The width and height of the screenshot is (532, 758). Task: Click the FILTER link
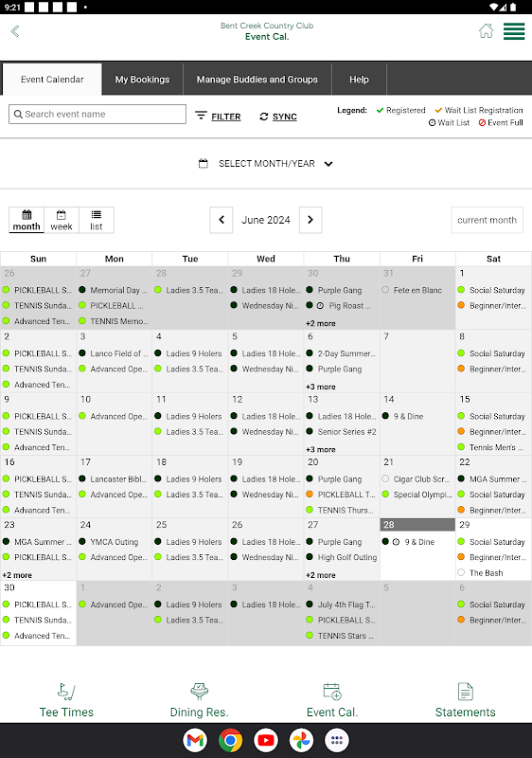226,117
